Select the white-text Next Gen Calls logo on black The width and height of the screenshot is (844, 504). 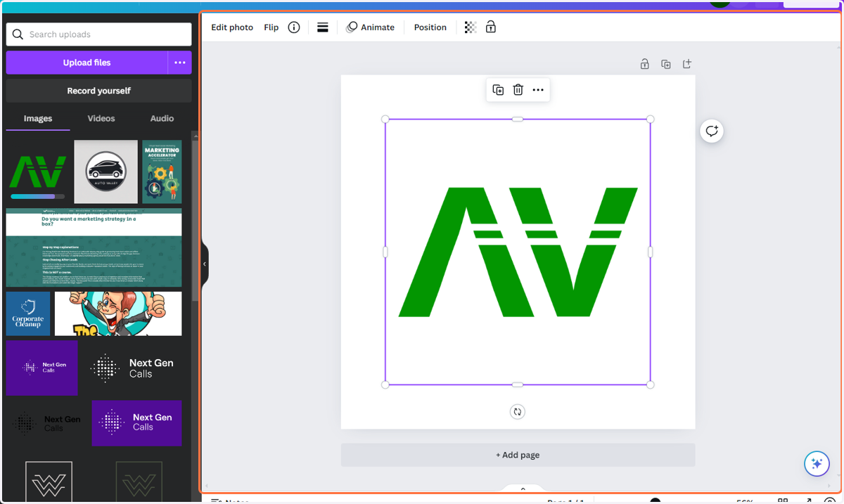(x=132, y=368)
